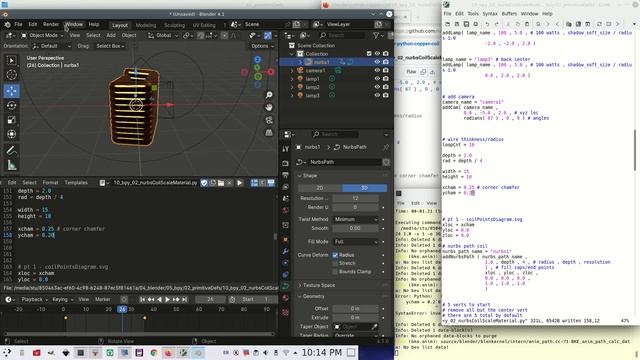This screenshot has width=640, height=360.
Task: Disable lamp3 in renders camera icon
Action: coord(385,96)
